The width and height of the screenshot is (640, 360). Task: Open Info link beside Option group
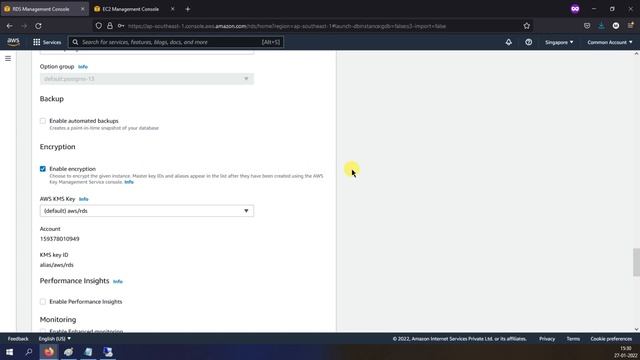pyautogui.click(x=83, y=67)
